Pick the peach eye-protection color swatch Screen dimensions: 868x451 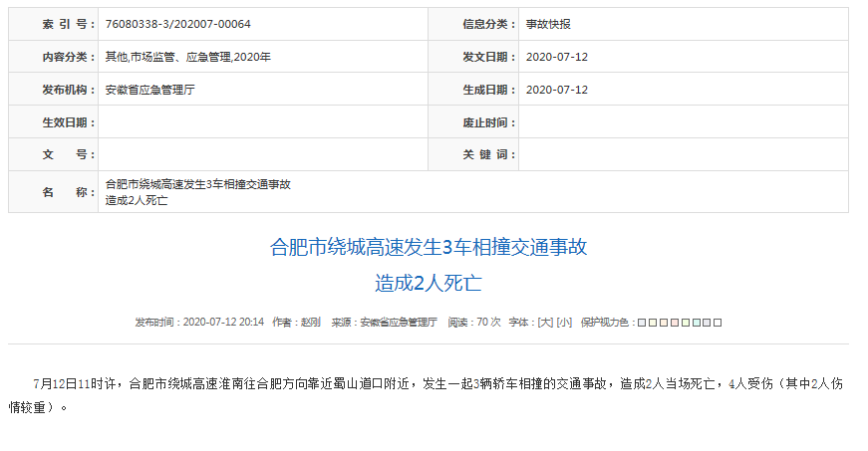click(663, 323)
